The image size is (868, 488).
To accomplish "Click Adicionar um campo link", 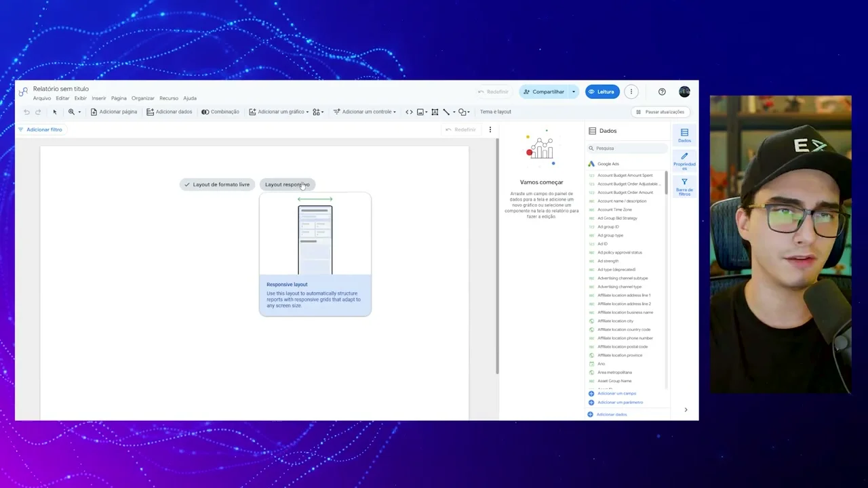I will tap(612, 393).
